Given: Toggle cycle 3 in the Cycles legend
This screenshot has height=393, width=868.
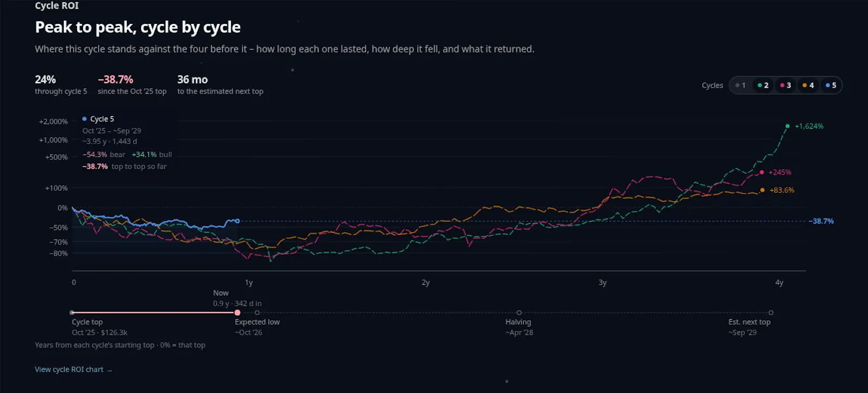Looking at the screenshot, I should coord(785,85).
